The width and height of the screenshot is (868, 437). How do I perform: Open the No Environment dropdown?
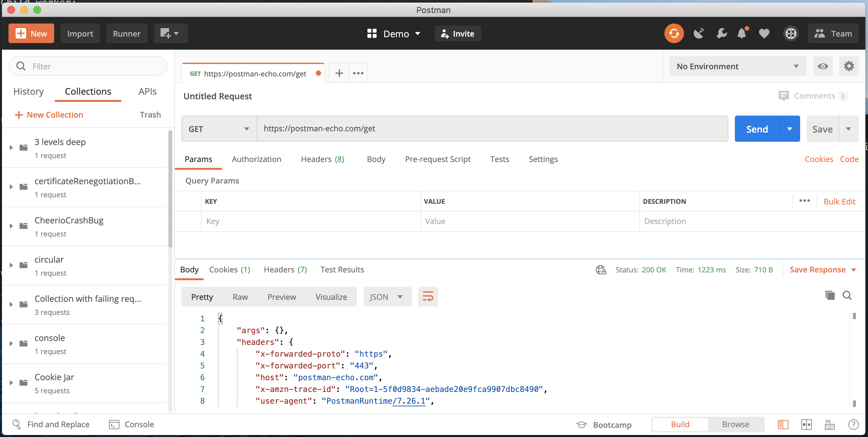[737, 66]
